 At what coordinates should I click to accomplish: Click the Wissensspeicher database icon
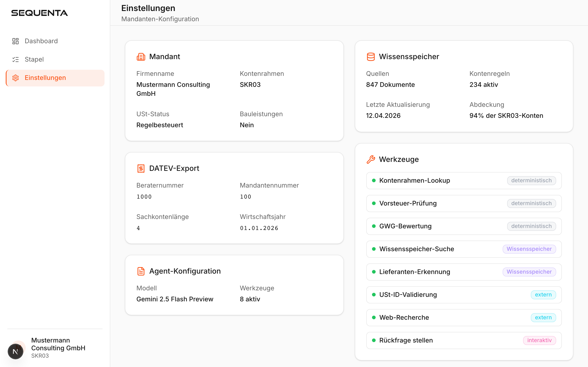click(371, 56)
